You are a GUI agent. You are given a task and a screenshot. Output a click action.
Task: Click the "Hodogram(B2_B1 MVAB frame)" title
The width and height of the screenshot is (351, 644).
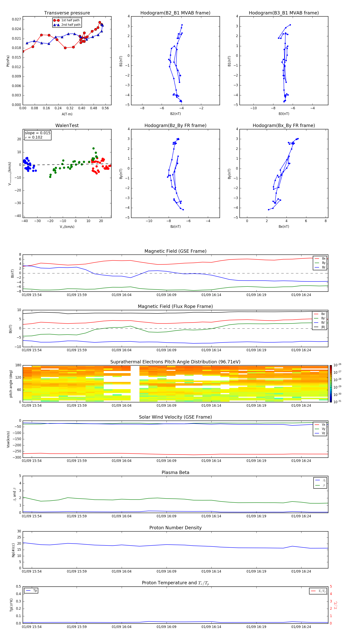[x=175, y=13]
